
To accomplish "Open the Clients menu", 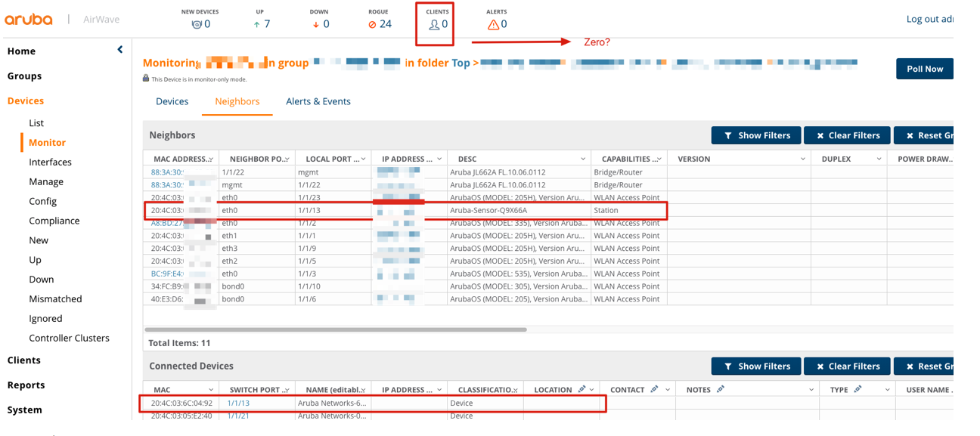I will pos(24,360).
